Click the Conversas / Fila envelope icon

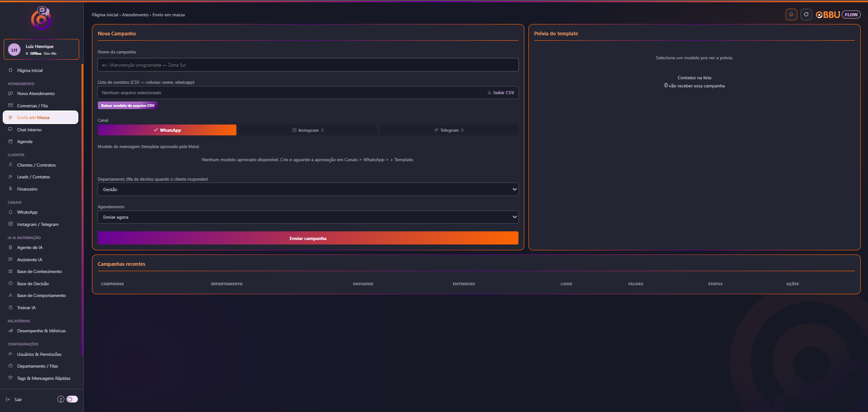pos(10,105)
